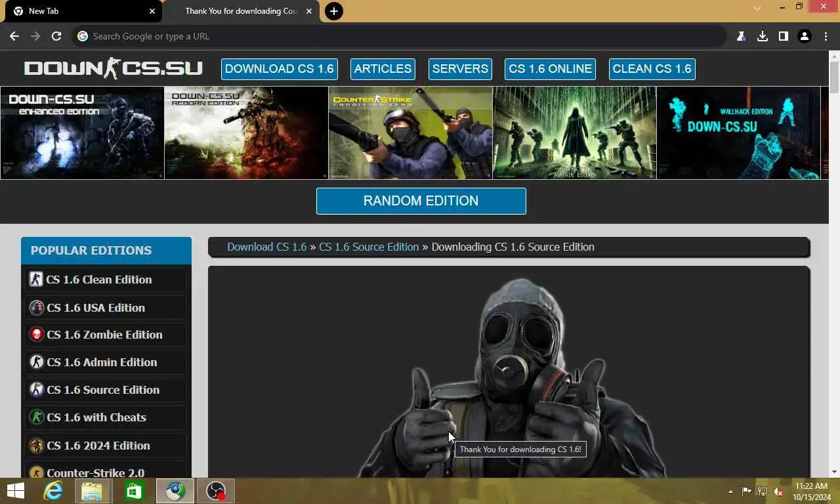The image size is (840, 504).
Task: Open the SERVERS menu item
Action: click(460, 69)
